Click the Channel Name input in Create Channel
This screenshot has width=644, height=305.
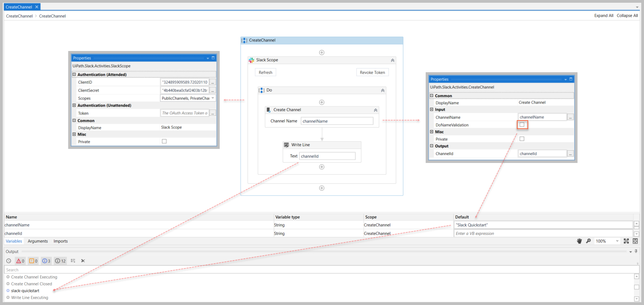click(x=337, y=121)
